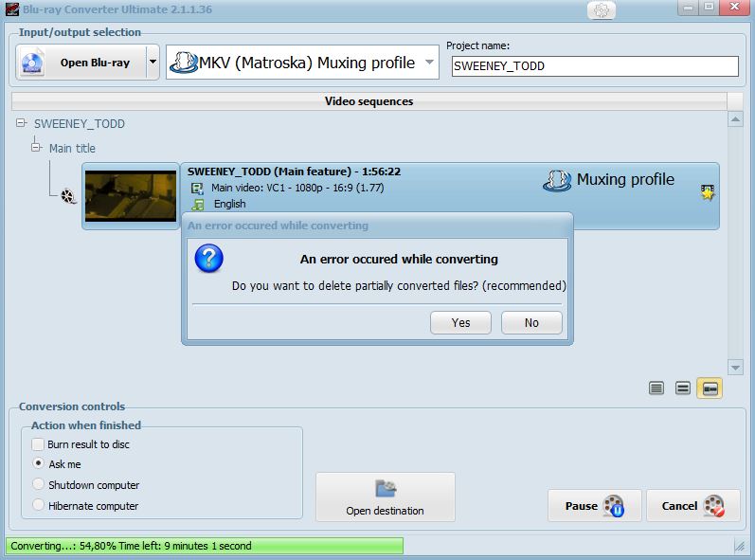
Task: Click the film reel icon beside thumbnail
Action: (x=68, y=196)
